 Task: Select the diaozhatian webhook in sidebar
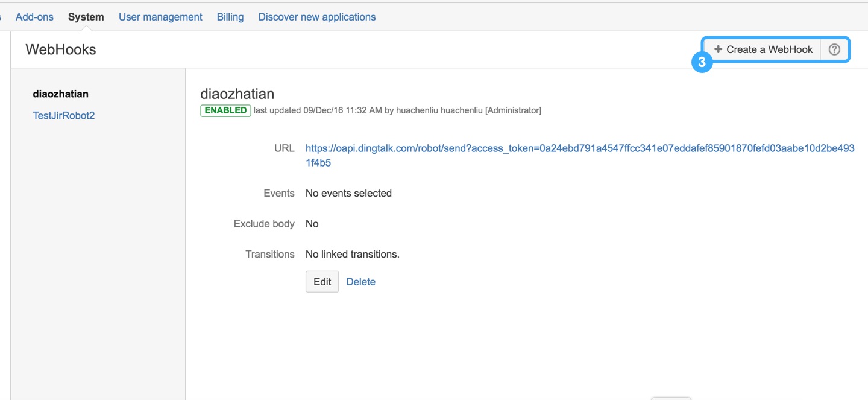(x=61, y=94)
